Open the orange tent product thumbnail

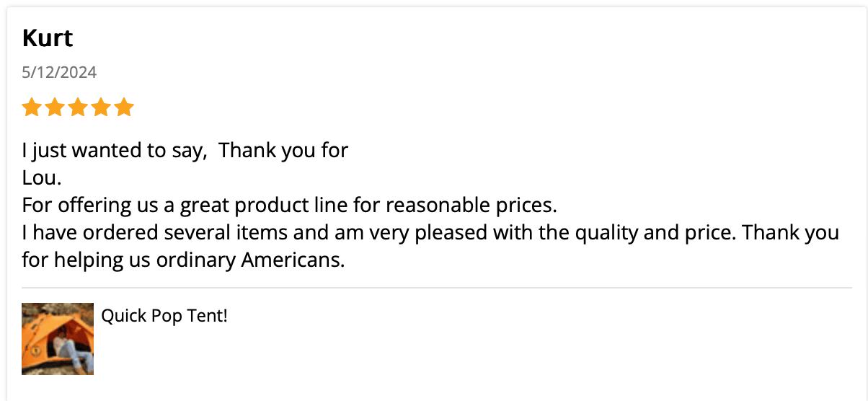(58, 339)
